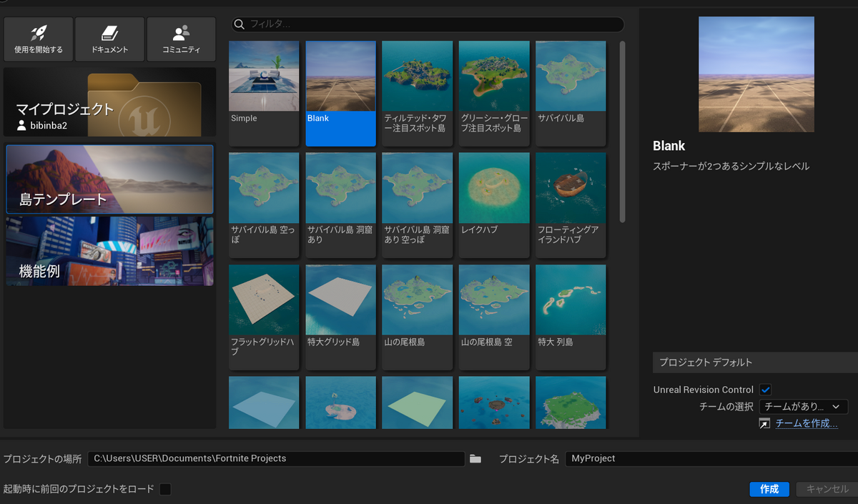Click the template list vertical scrollbar

coord(622,132)
